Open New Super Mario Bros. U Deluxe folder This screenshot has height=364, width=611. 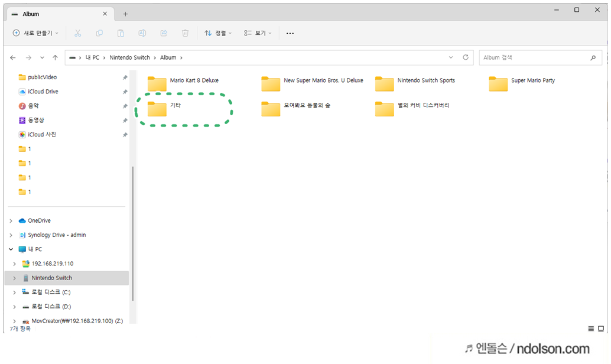coord(312,83)
